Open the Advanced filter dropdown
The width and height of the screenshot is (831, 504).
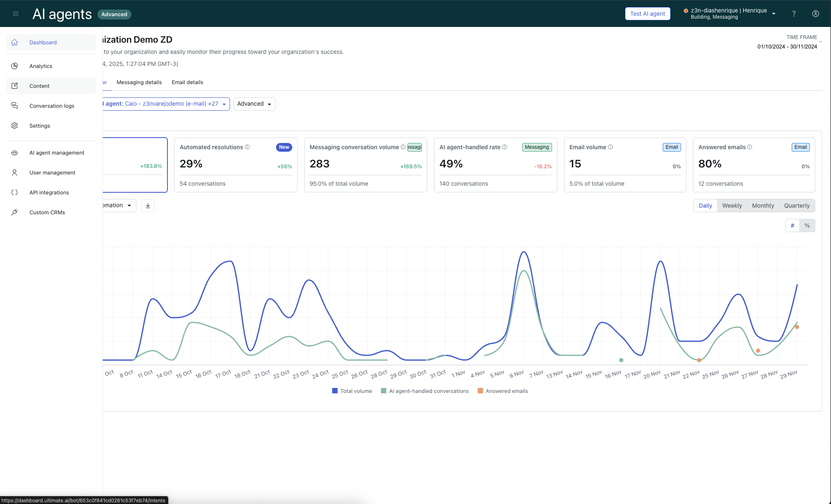254,104
